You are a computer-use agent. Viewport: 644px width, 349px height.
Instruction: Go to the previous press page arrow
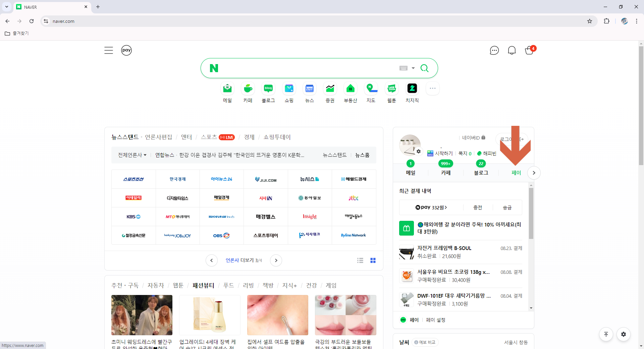(x=212, y=260)
